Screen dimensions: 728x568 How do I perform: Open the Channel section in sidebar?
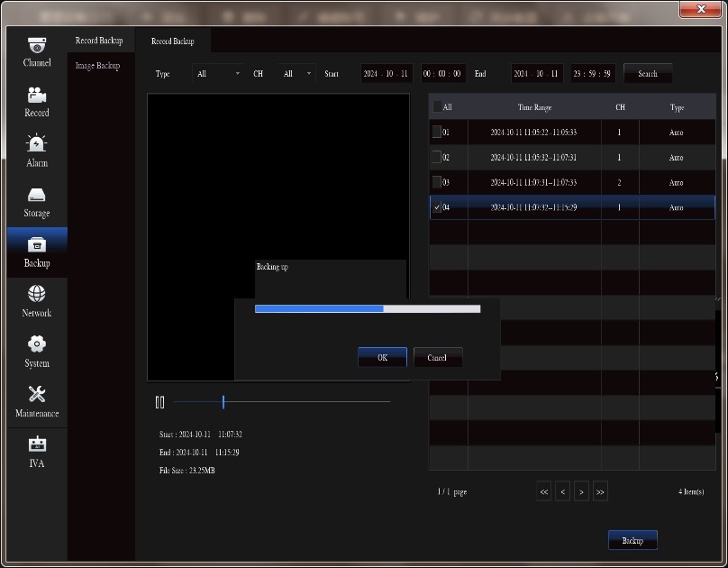[x=37, y=52]
